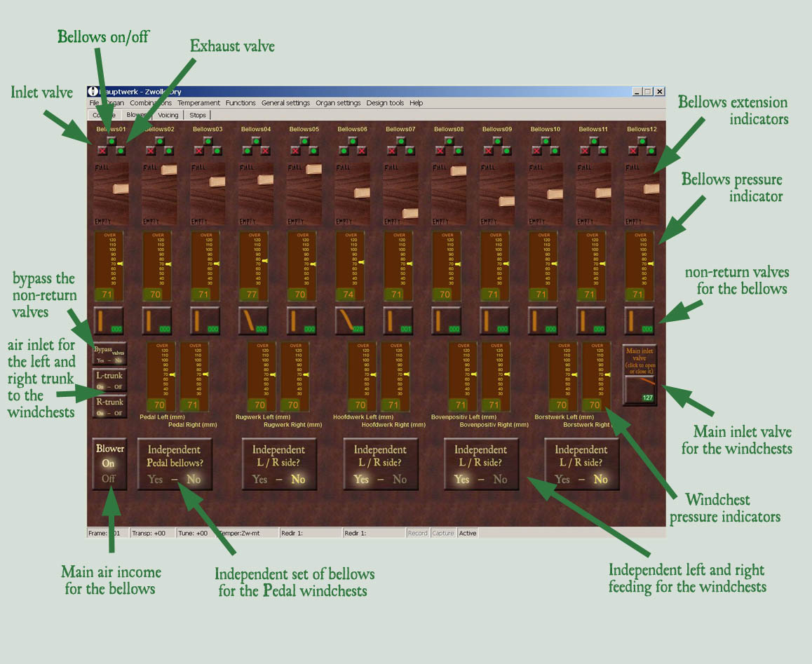Click the Main inlet valve showing 127
Image resolution: width=812 pixels, height=664 pixels.
point(640,389)
